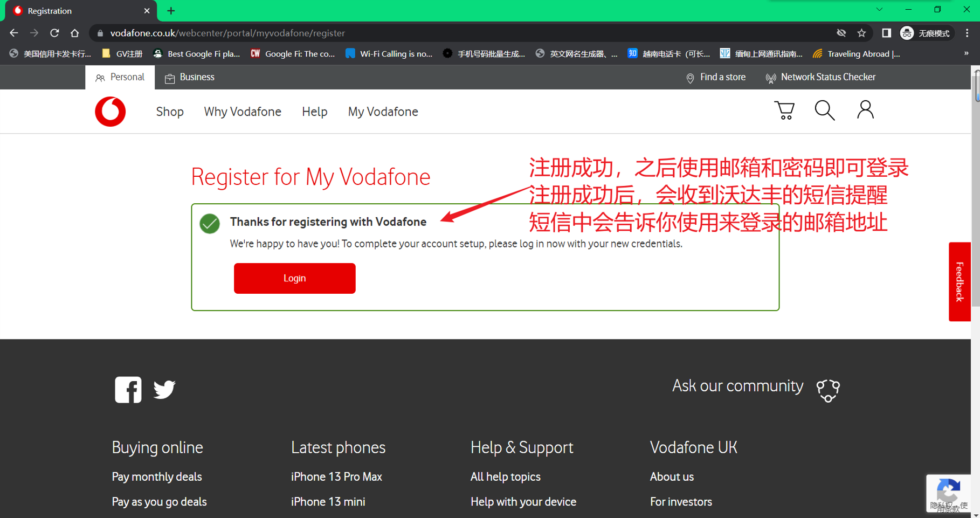The image size is (980, 518).
Task: Click the Ask our community icon
Action: (828, 390)
